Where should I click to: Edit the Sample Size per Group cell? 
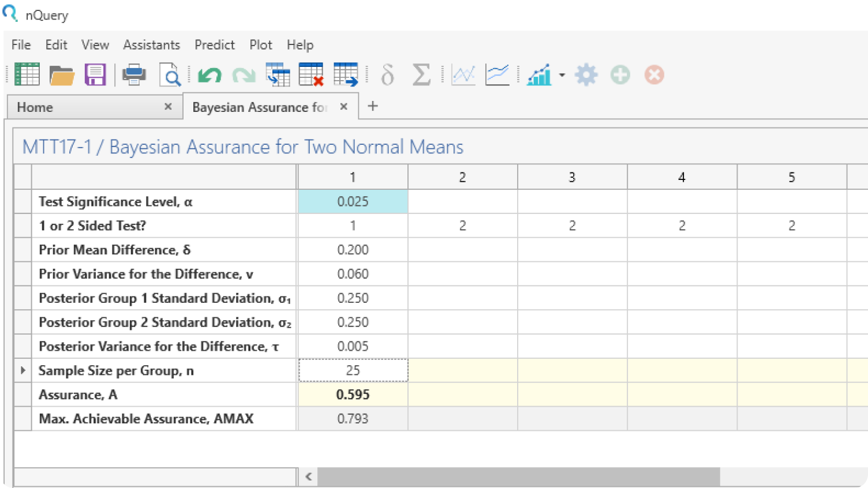tap(353, 370)
